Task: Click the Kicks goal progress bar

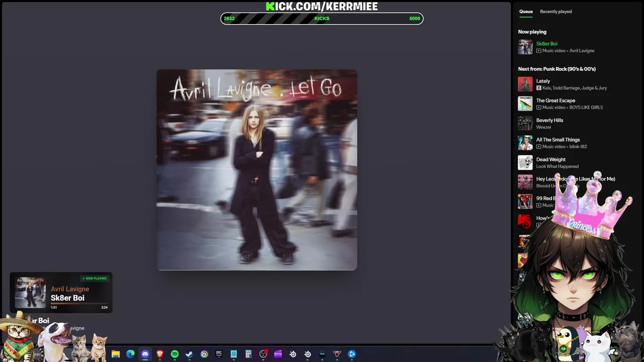Action: click(322, 19)
